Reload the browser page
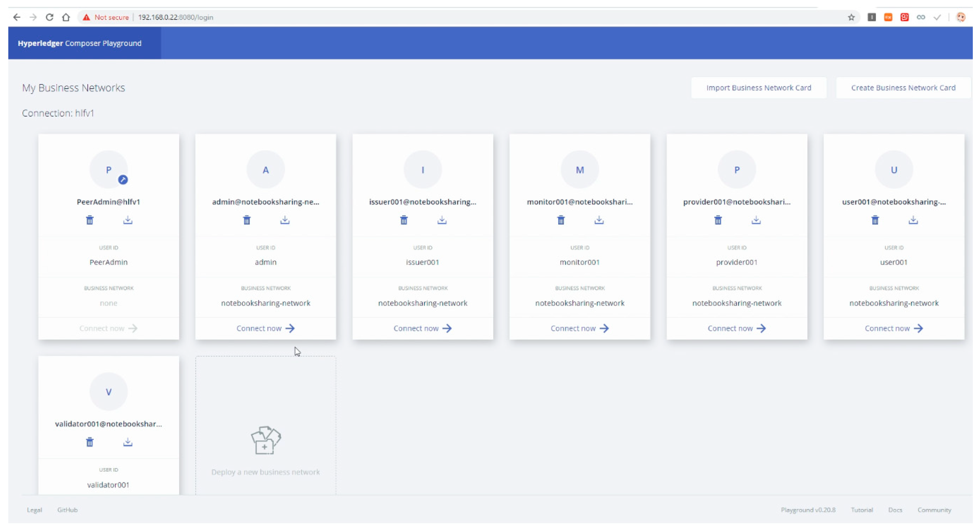Viewport: 980px width, 531px height. pyautogui.click(x=49, y=17)
